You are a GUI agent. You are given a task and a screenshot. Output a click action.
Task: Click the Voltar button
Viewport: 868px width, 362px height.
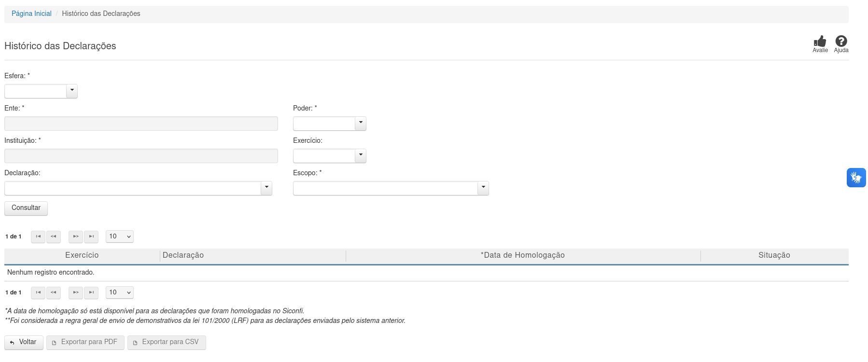click(24, 342)
